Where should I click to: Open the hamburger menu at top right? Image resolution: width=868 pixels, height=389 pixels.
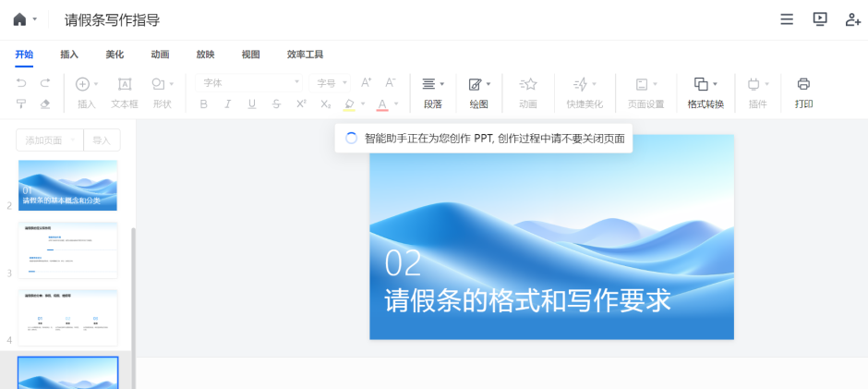[x=787, y=19]
